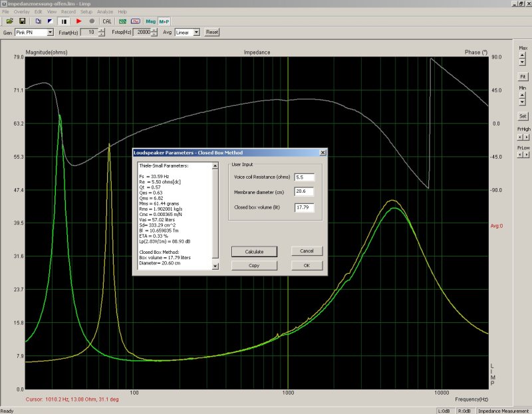The width and height of the screenshot is (532, 414).
Task: Click the Fit button on right panel
Action: pos(523,77)
